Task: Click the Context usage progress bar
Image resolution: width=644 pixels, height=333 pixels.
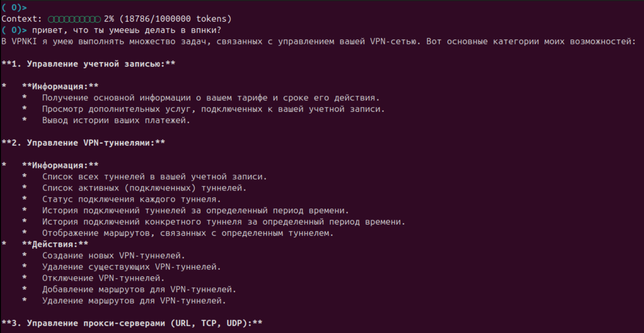Action: pyautogui.click(x=74, y=19)
